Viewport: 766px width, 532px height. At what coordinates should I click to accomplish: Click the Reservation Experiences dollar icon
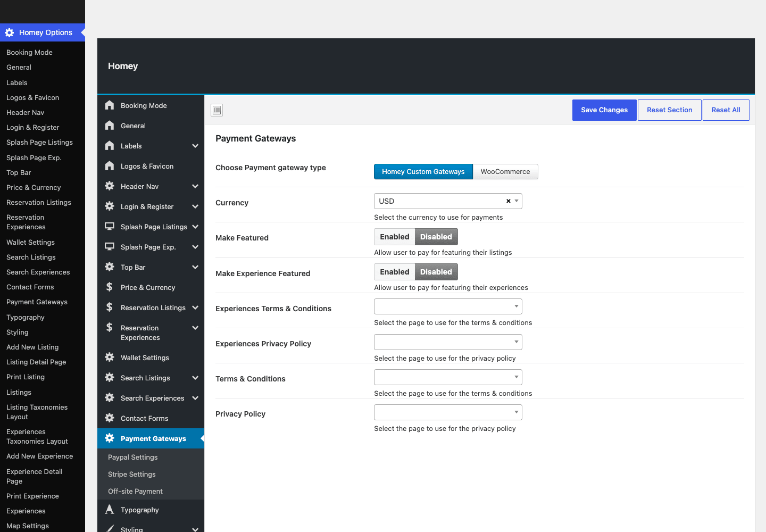tap(110, 328)
